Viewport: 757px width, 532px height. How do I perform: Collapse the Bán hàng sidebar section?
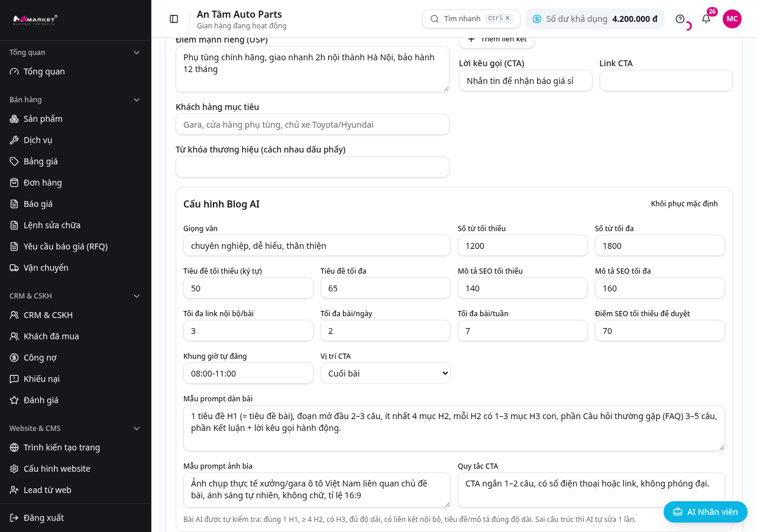(137, 100)
